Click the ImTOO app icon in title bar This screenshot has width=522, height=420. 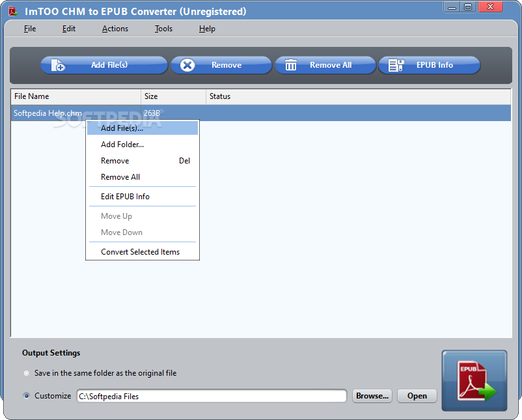[x=13, y=11]
